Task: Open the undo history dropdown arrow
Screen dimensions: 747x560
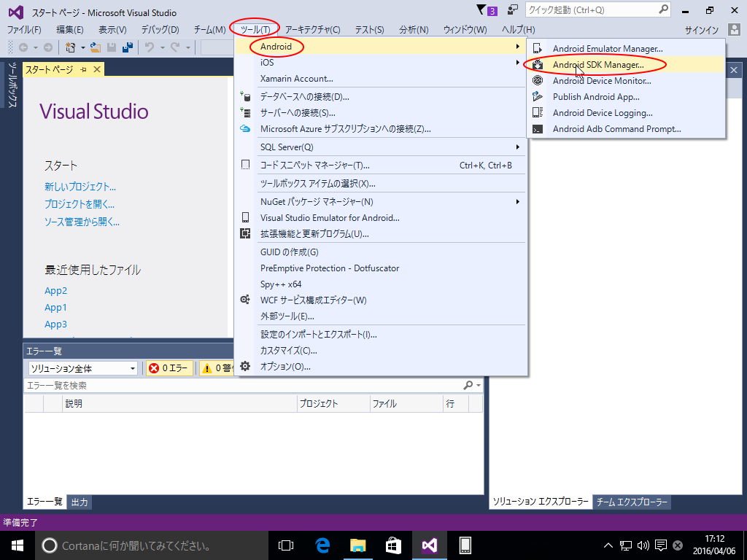Action: click(x=162, y=47)
